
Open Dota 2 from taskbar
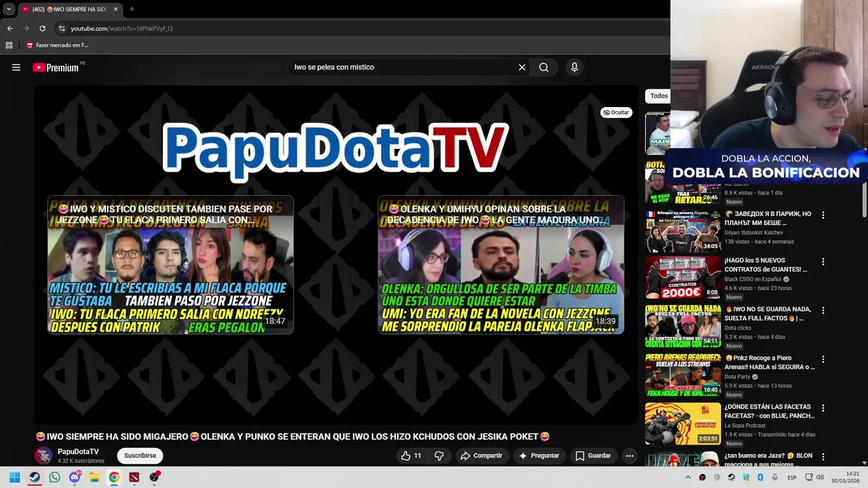pos(134,477)
